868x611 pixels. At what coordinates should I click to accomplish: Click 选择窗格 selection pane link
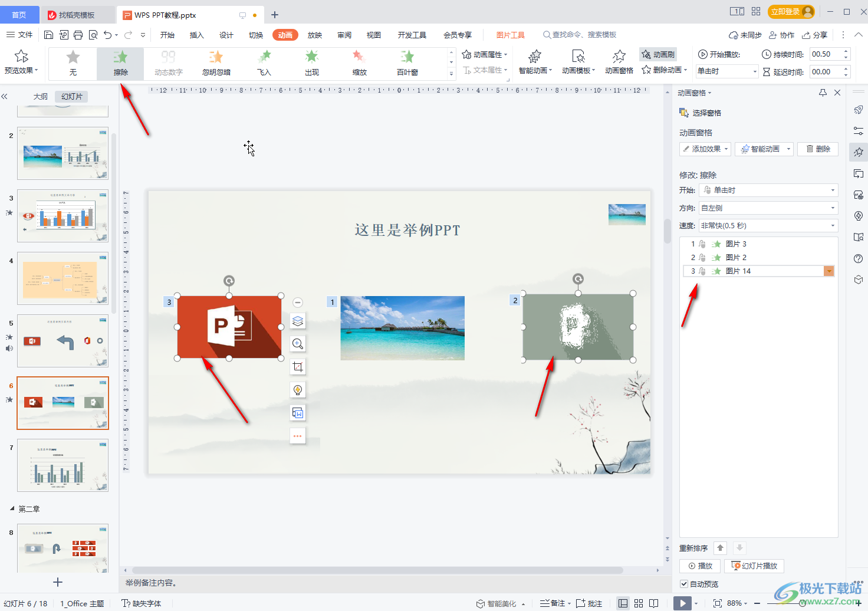701,113
